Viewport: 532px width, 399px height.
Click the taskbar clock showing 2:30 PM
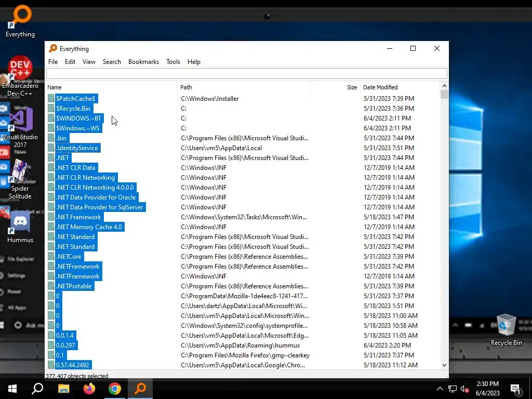pos(487,389)
